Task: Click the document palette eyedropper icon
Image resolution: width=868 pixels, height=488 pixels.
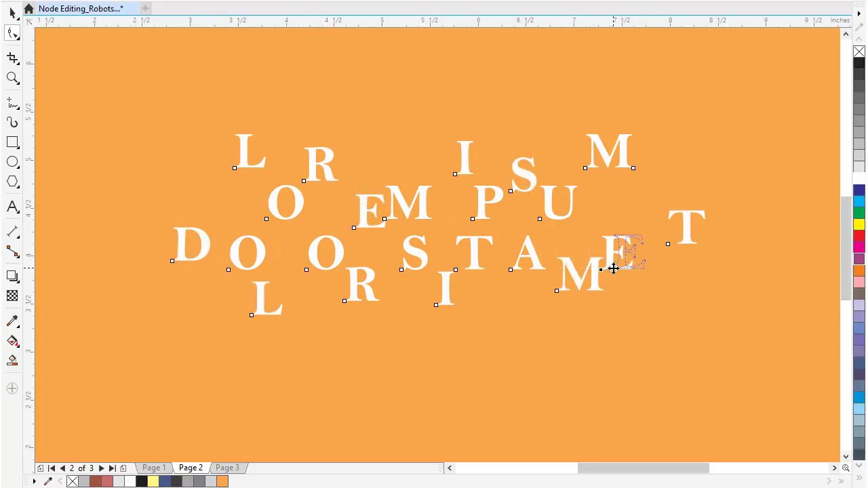Action: (x=48, y=481)
